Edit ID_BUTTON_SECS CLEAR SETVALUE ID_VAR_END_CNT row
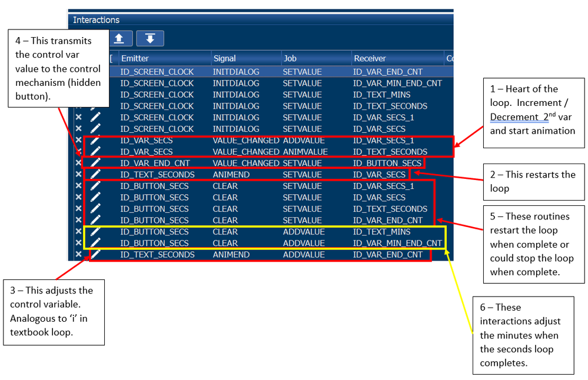Viewport: 588px width, 380px height. tap(95, 220)
